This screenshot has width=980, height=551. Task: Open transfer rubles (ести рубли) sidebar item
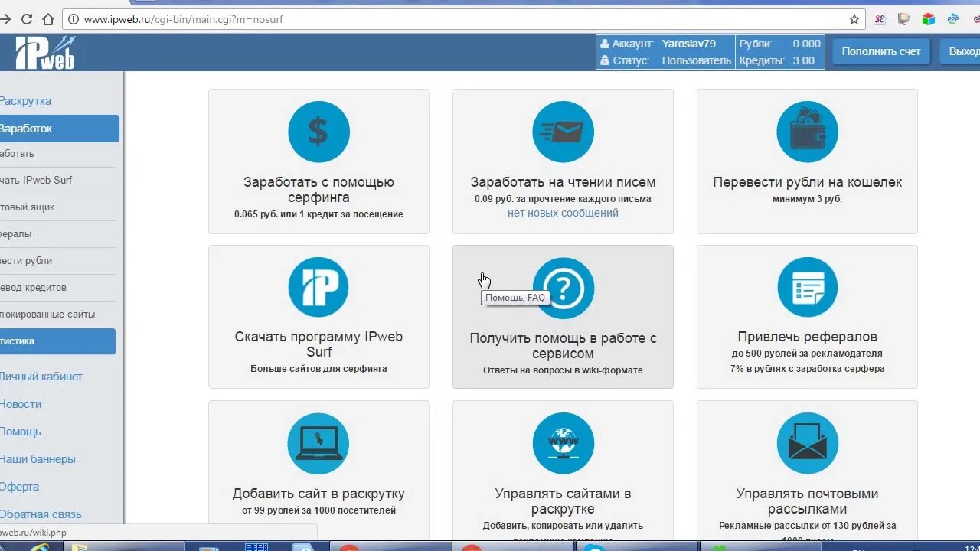point(26,260)
